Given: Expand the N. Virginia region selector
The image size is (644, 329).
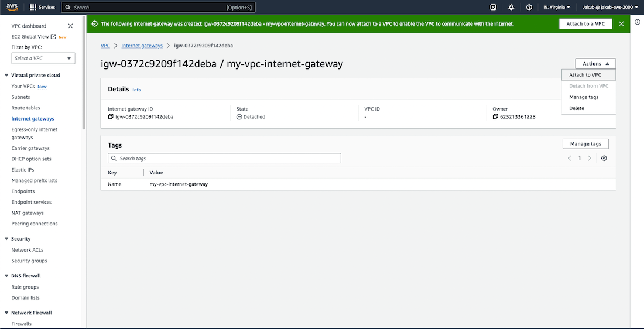Looking at the screenshot, I should pos(557,8).
